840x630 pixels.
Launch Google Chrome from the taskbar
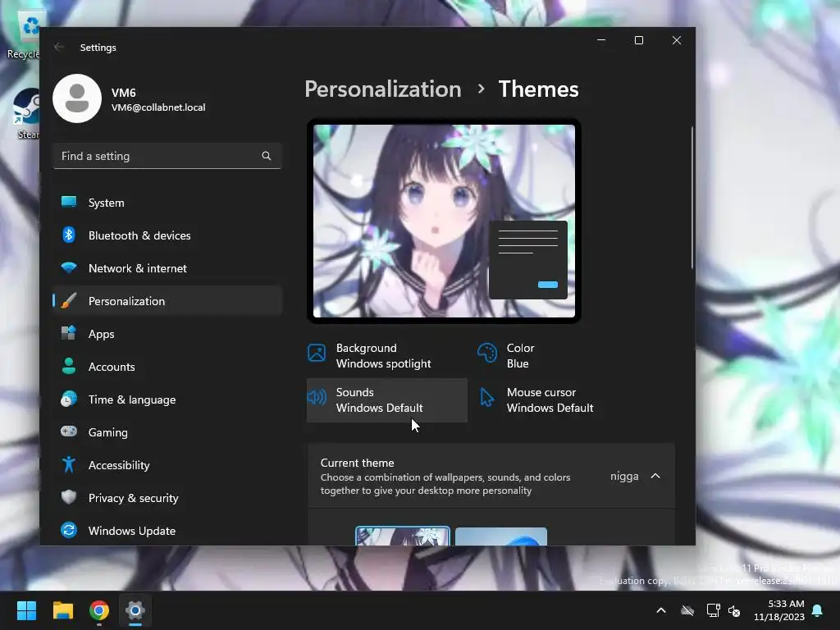(x=99, y=610)
